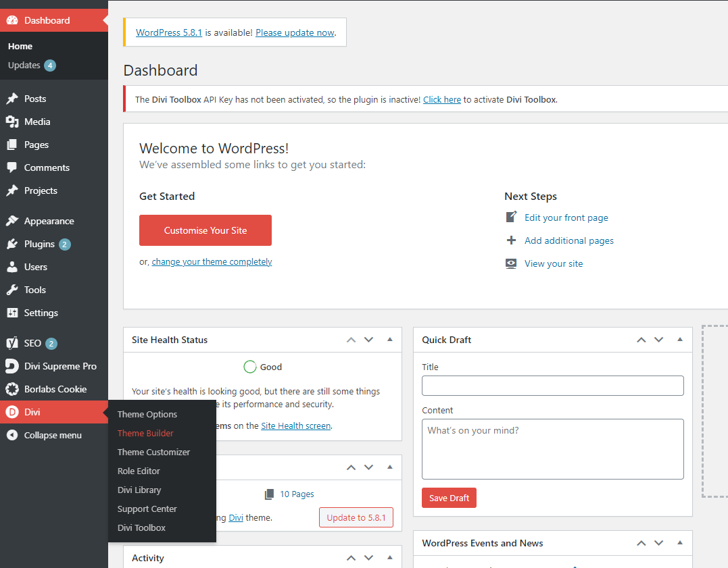Open Theme Builder from Divi submenu
Image resolution: width=728 pixels, height=568 pixels.
point(145,433)
